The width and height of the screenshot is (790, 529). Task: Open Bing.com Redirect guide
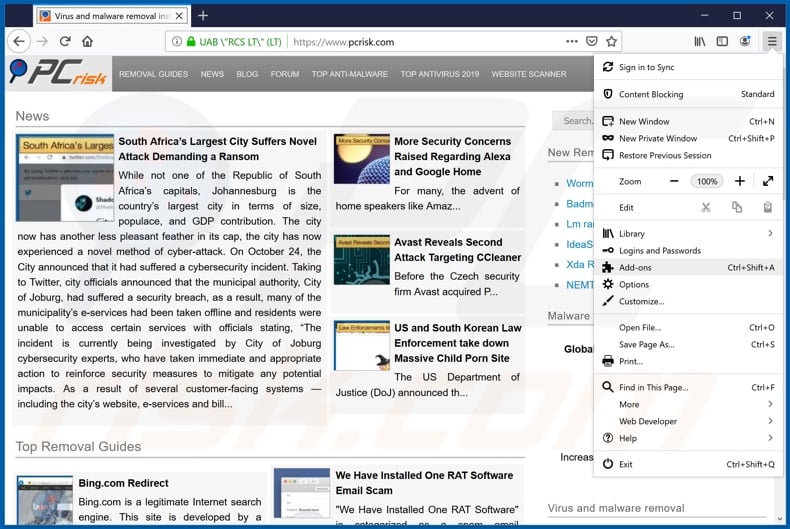coord(123,483)
